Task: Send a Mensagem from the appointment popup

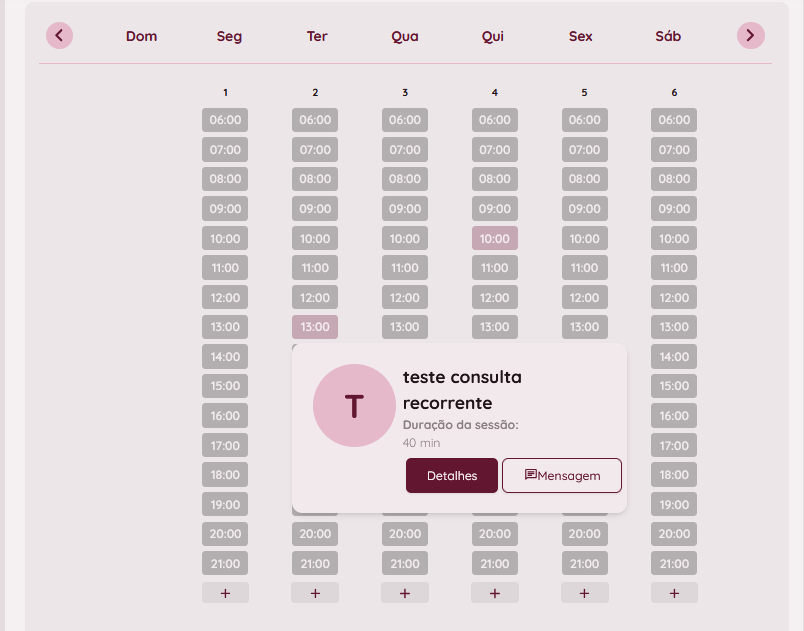Action: coord(562,476)
